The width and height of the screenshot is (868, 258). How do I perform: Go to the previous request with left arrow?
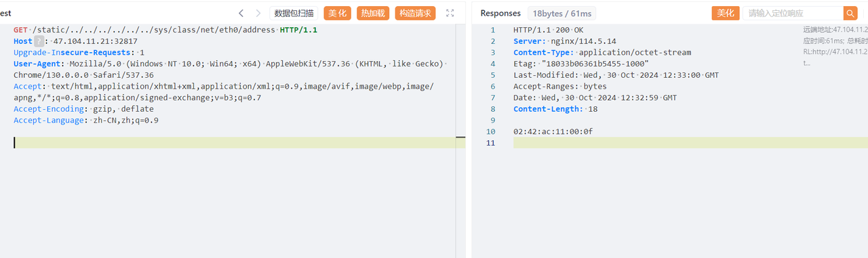tap(241, 13)
